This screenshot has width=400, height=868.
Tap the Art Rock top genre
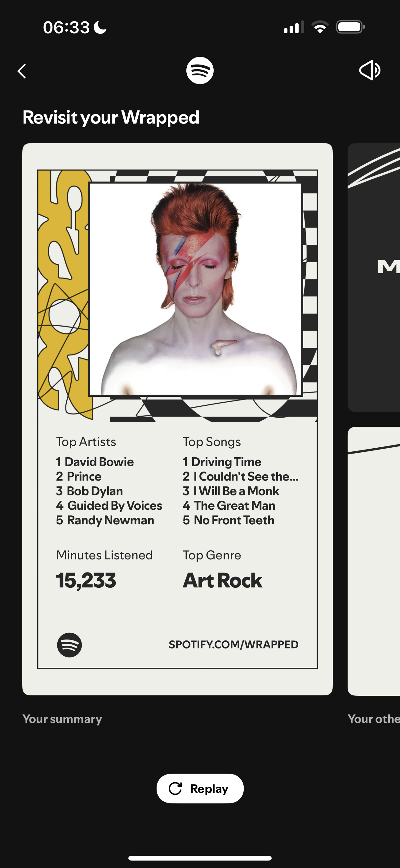tap(222, 580)
